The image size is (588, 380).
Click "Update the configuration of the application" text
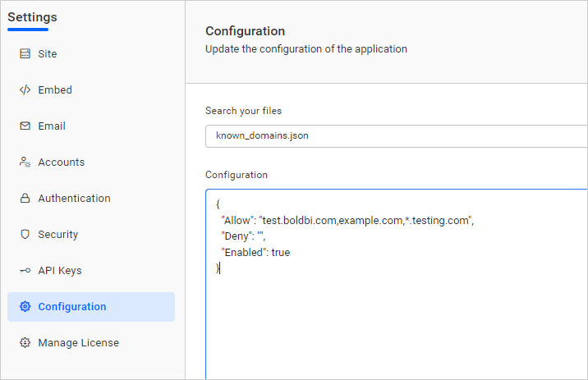(306, 49)
